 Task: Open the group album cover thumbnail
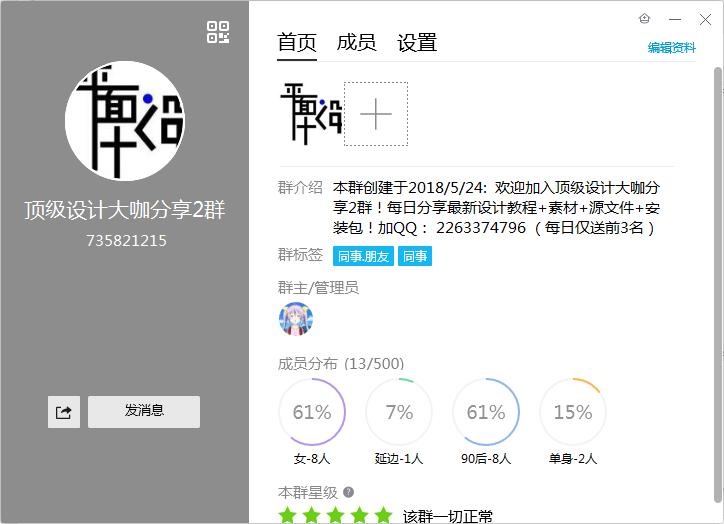pyautogui.click(x=311, y=114)
